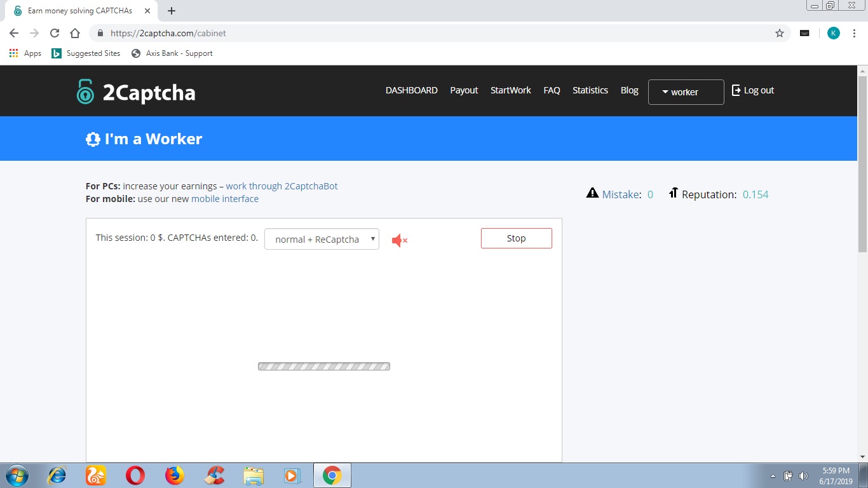Click the loading progress bar
The height and width of the screenshot is (488, 868).
pyautogui.click(x=324, y=366)
